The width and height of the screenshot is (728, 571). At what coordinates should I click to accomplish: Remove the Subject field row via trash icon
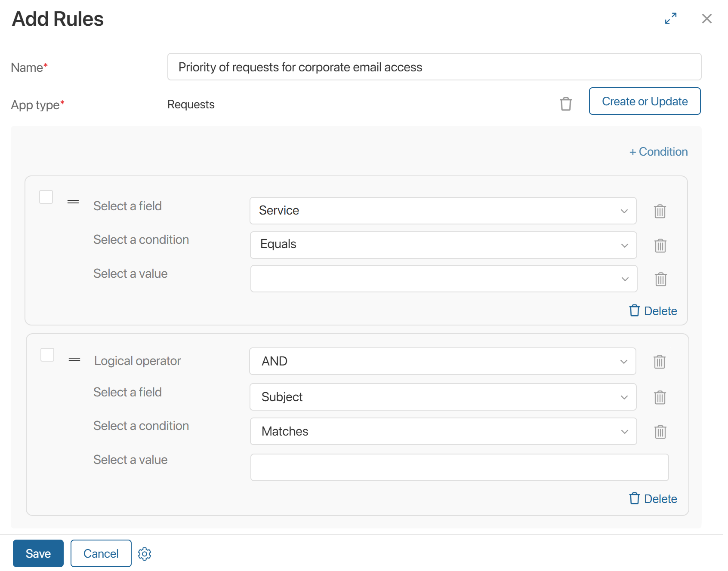pos(660,397)
